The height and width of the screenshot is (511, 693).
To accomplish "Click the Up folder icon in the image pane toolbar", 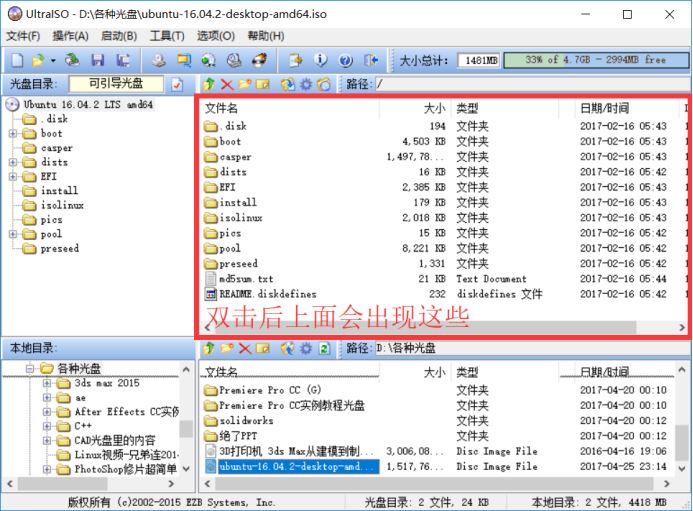I will 209,84.
